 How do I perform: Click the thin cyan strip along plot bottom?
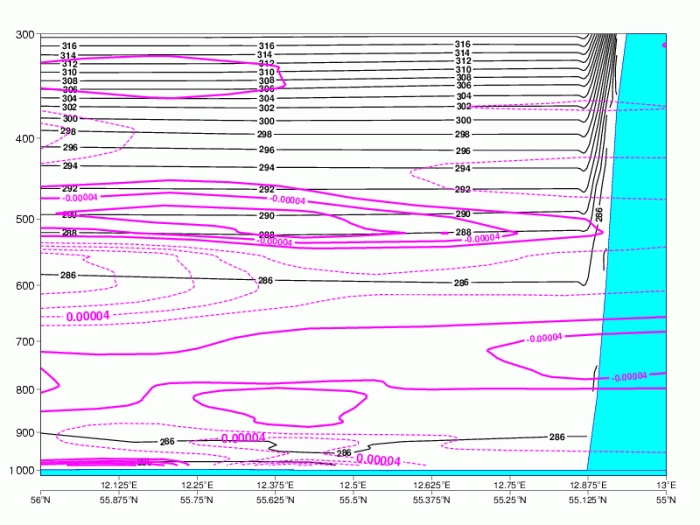(300, 469)
